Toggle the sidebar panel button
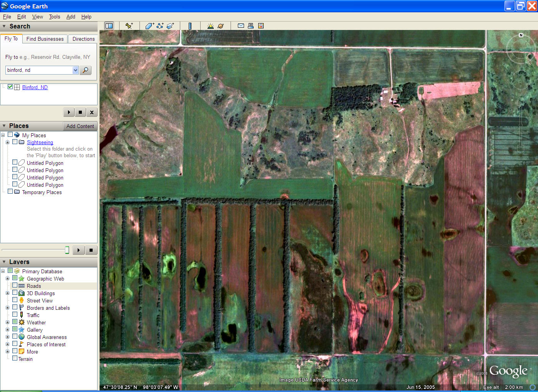The width and height of the screenshot is (538, 392). tap(109, 26)
